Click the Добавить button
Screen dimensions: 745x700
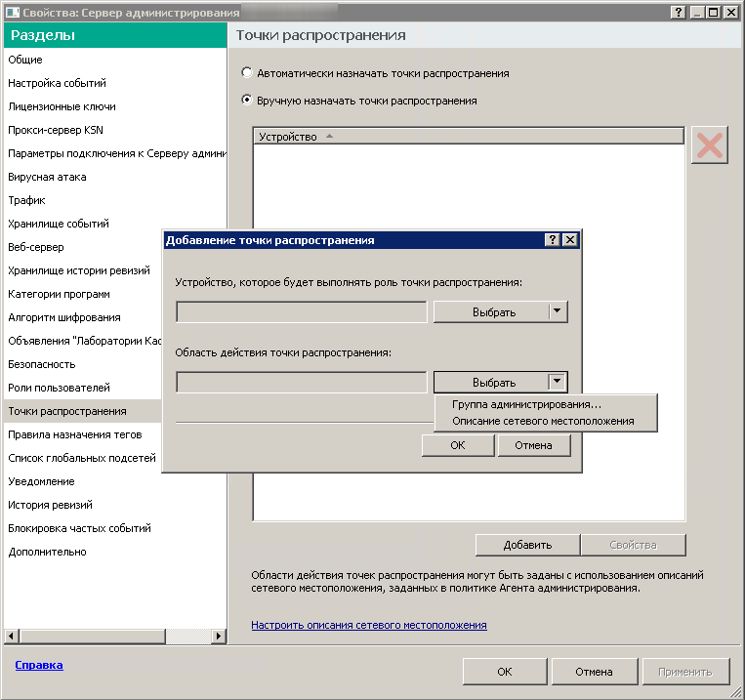point(527,545)
